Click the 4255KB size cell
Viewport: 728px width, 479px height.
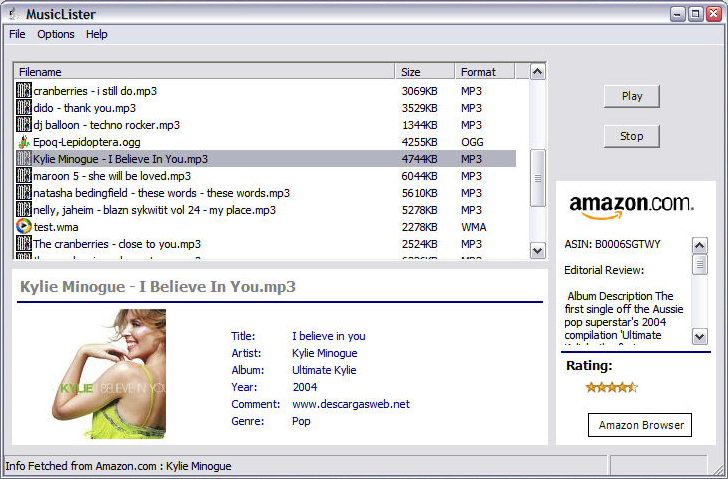click(419, 142)
